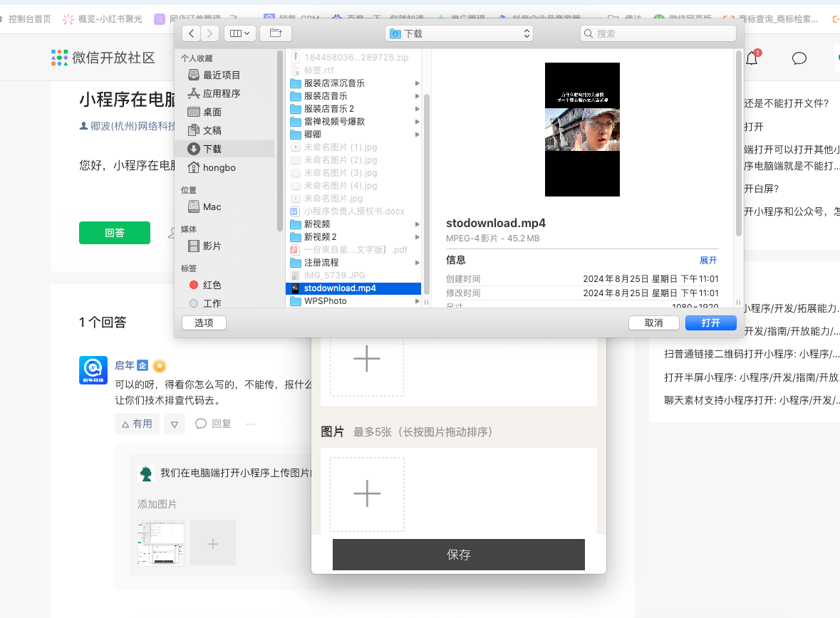Open the attached screenshot thumbnail
This screenshot has width=840, height=618.
click(161, 543)
